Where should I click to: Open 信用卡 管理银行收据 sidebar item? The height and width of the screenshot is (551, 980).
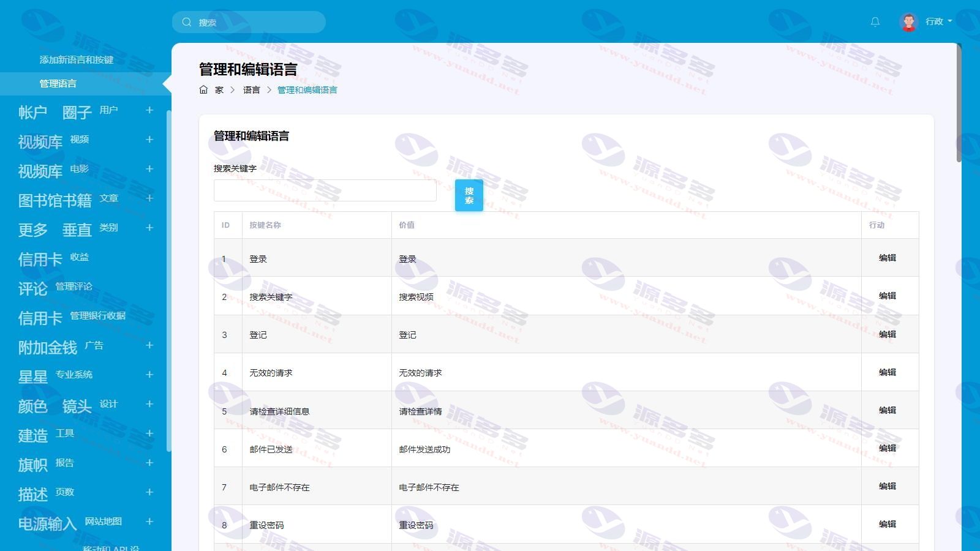[72, 317]
